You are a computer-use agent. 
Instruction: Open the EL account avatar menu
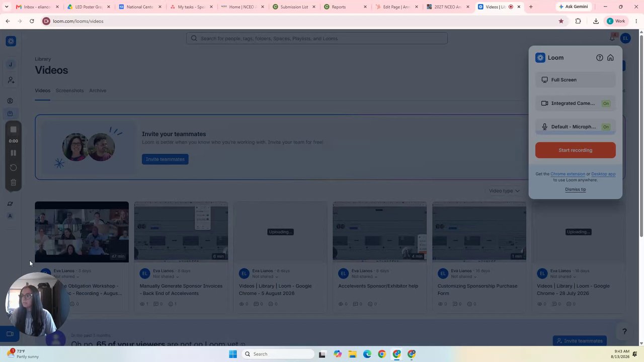coord(625,38)
